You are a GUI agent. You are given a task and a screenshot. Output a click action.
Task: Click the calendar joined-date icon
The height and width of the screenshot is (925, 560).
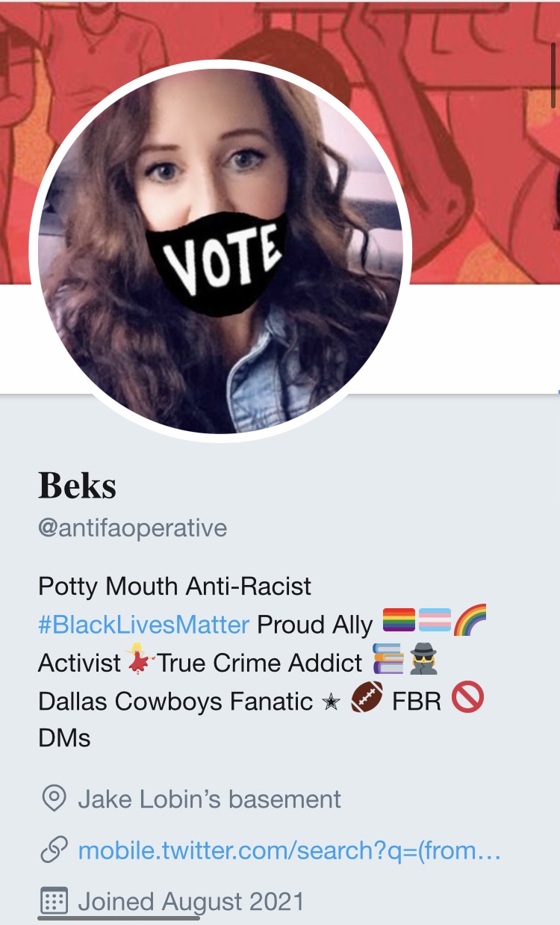53,901
